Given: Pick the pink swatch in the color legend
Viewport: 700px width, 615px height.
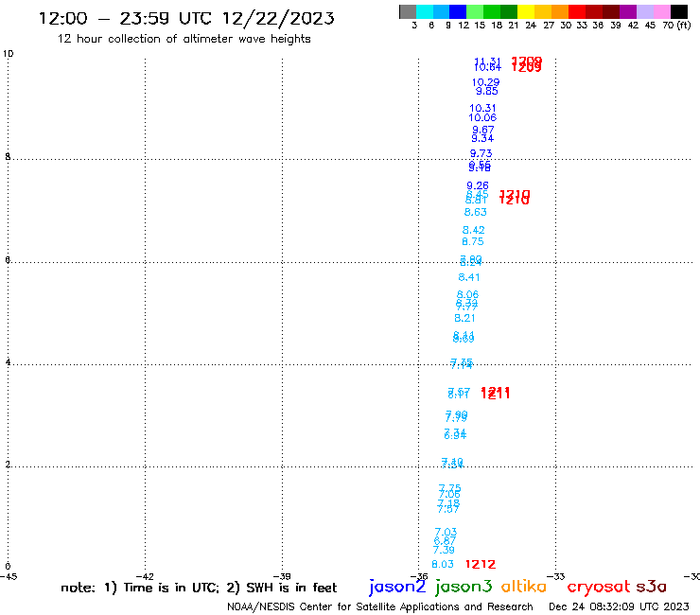Looking at the screenshot, I should 661,11.
